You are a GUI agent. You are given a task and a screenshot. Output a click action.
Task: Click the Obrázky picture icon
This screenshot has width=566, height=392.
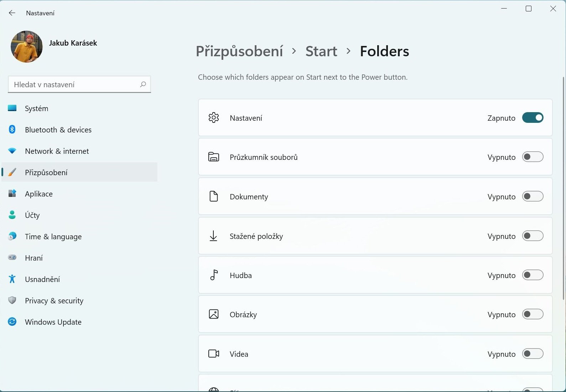[214, 314]
